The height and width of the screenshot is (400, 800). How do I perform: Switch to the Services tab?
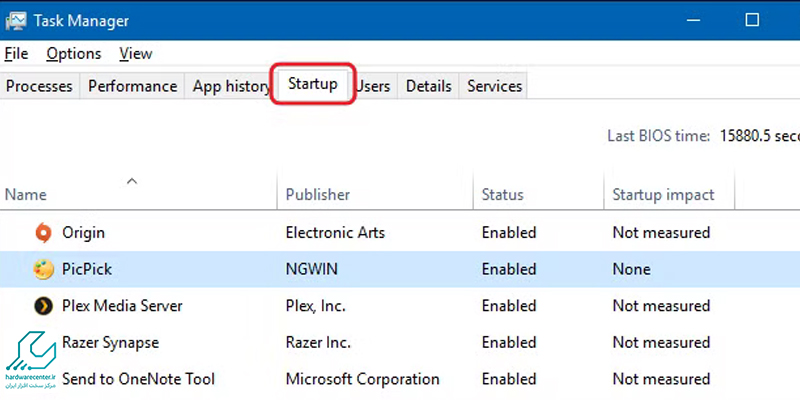pyautogui.click(x=494, y=86)
